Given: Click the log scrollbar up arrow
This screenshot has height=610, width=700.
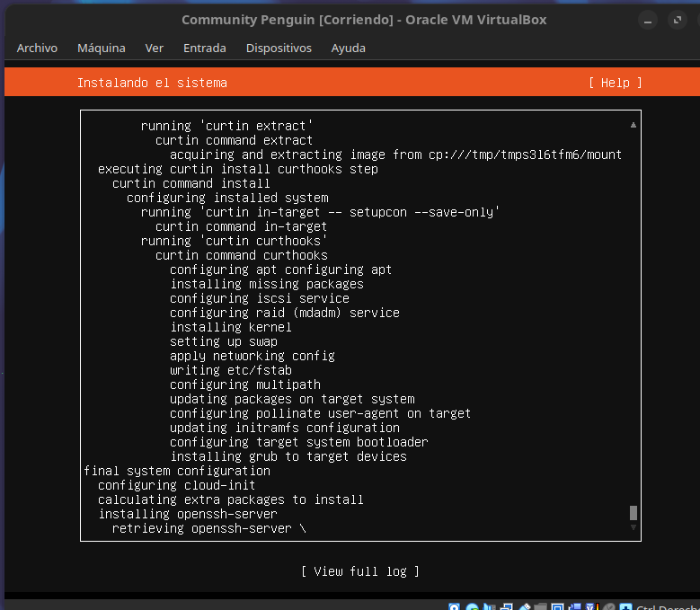Looking at the screenshot, I should pos(633,125).
